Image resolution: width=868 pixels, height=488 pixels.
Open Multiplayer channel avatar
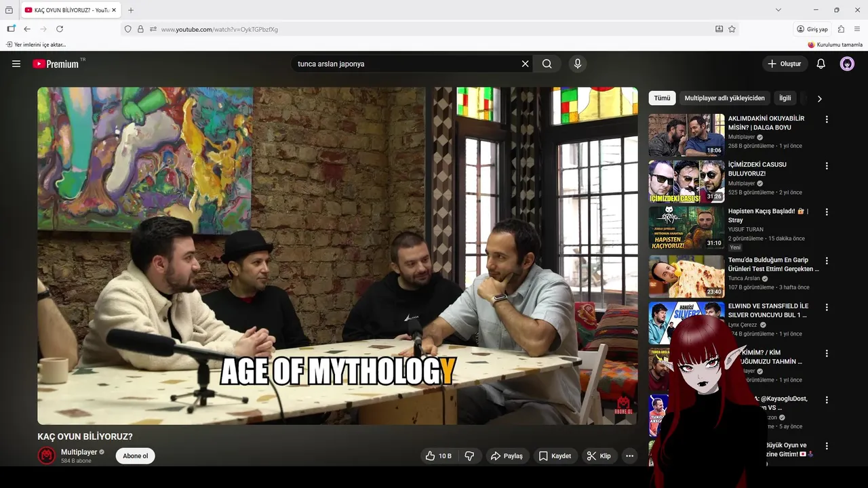coord(46,455)
